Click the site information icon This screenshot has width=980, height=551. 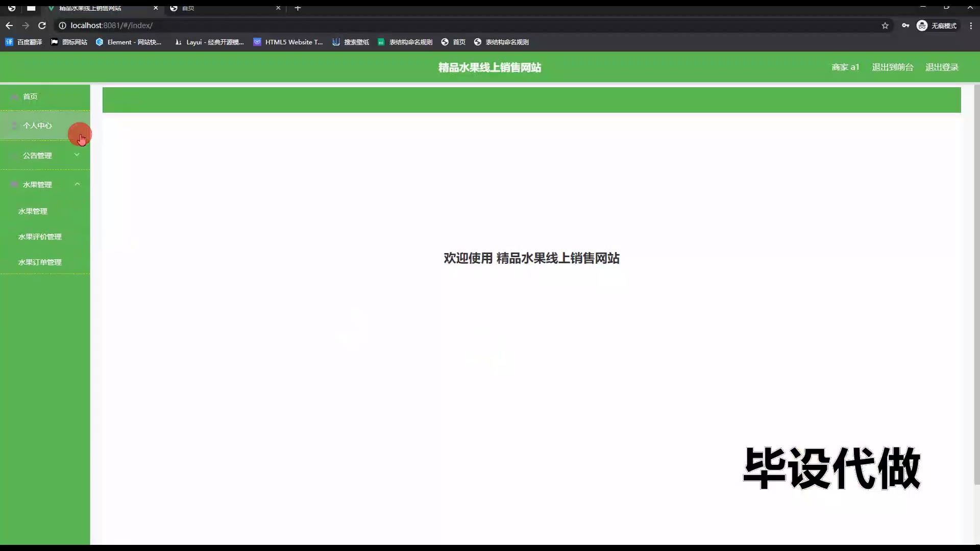62,26
